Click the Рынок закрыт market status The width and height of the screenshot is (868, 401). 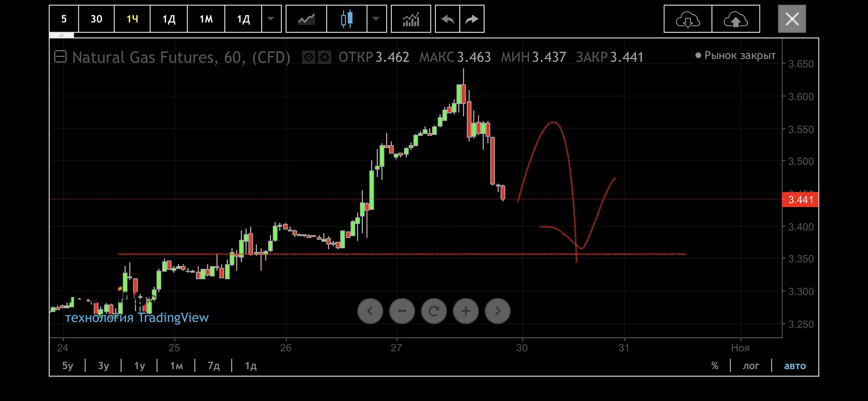[736, 55]
